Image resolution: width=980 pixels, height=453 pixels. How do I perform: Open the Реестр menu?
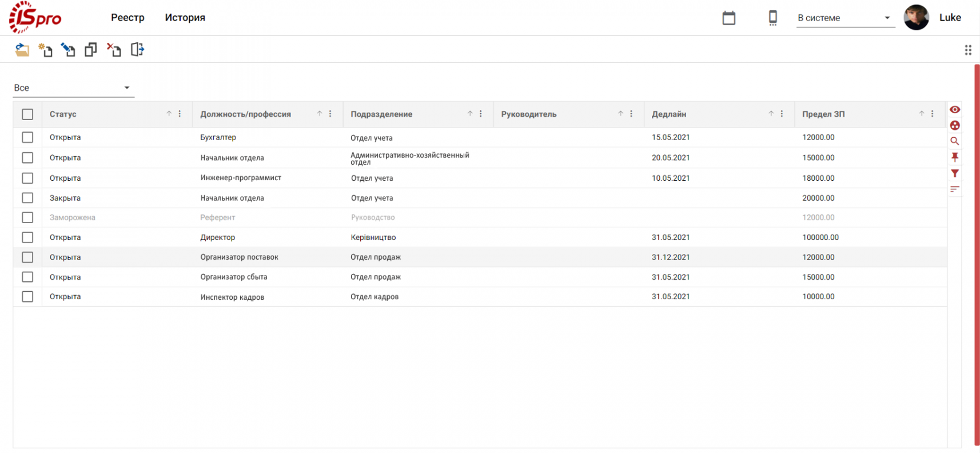click(x=128, y=18)
